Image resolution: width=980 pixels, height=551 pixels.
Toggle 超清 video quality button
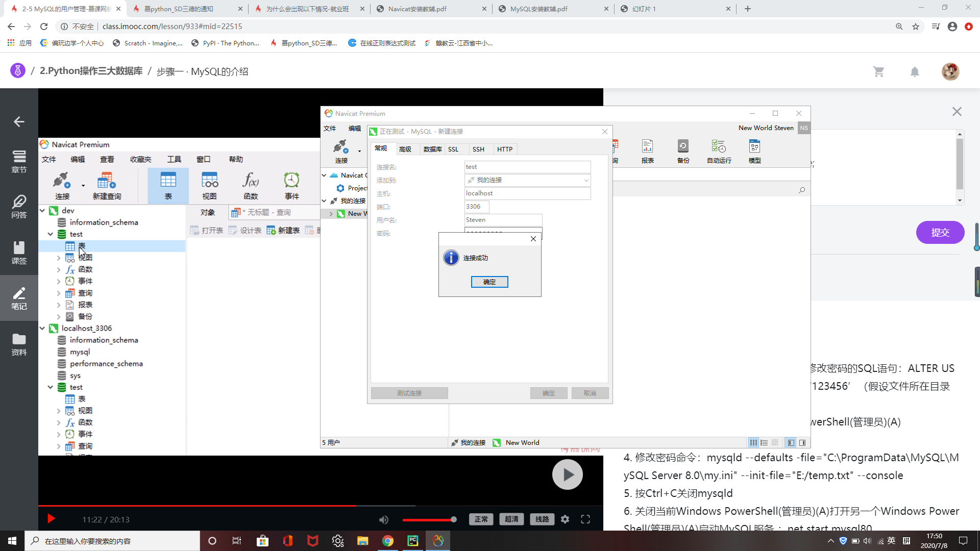pos(511,519)
